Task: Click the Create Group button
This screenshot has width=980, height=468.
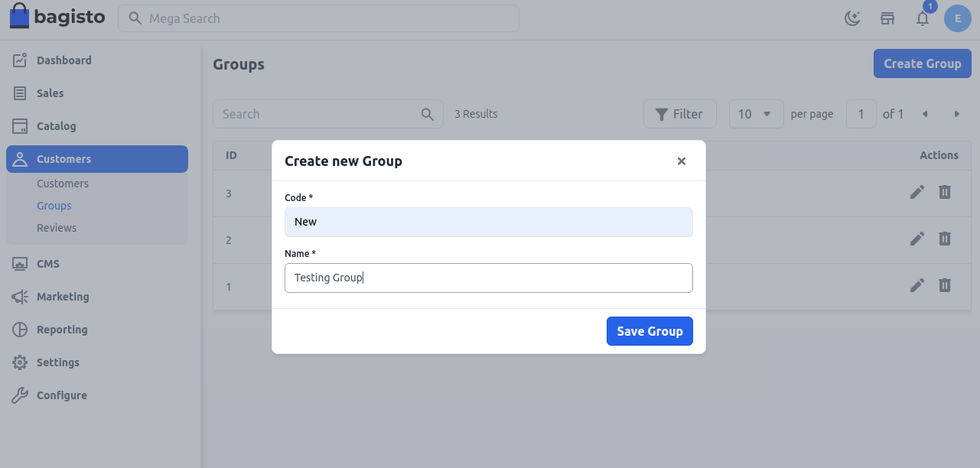Action: pyautogui.click(x=922, y=63)
